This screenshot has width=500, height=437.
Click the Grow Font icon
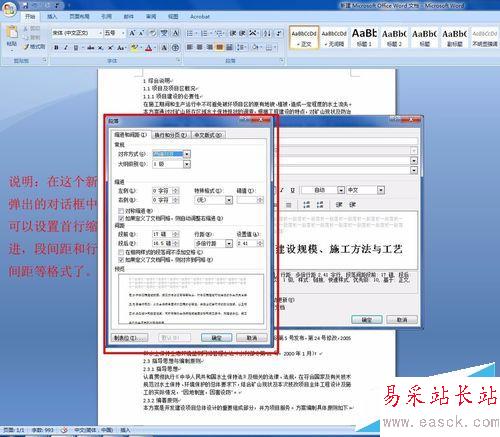(132, 33)
